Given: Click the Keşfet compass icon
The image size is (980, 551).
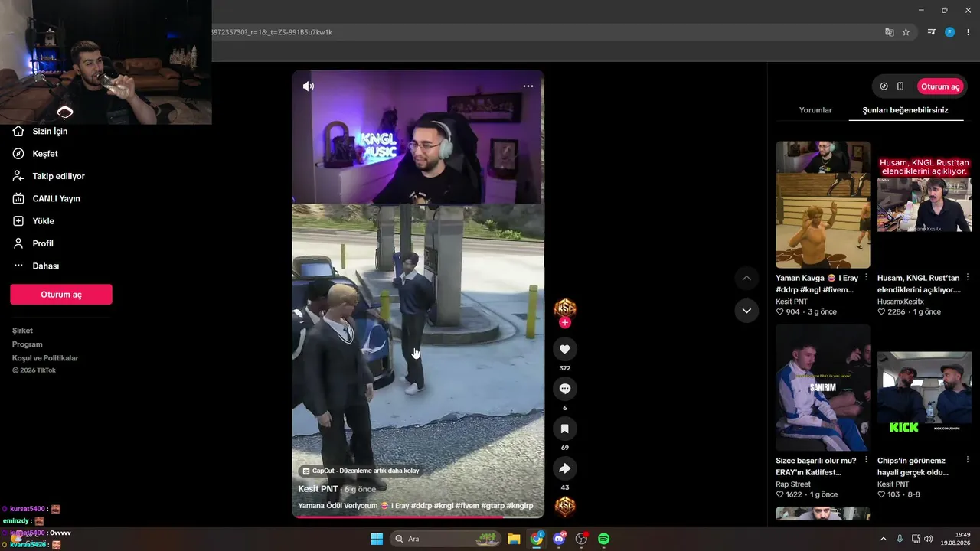Looking at the screenshot, I should [18, 154].
